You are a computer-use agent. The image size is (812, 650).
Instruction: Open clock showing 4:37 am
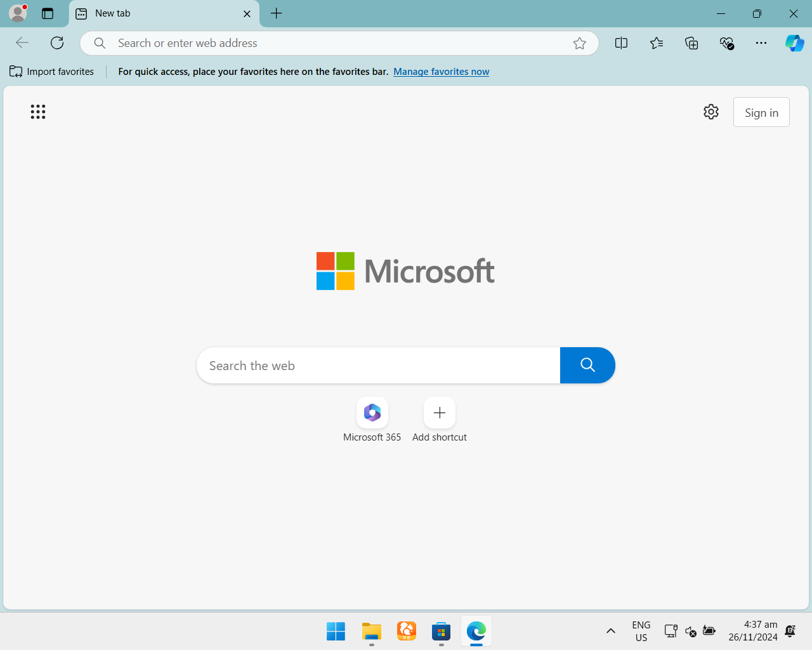[753, 631]
